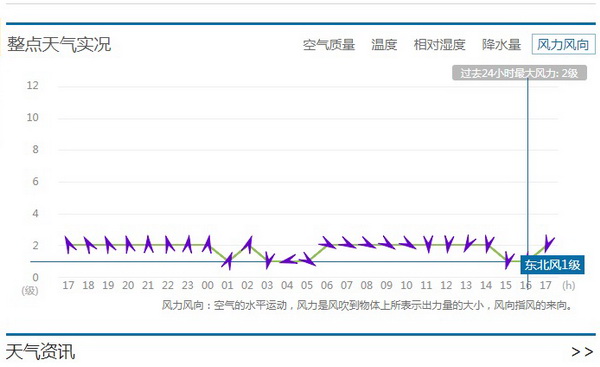
Task: Select the last wind arrow at hour 17
Action: [548, 243]
